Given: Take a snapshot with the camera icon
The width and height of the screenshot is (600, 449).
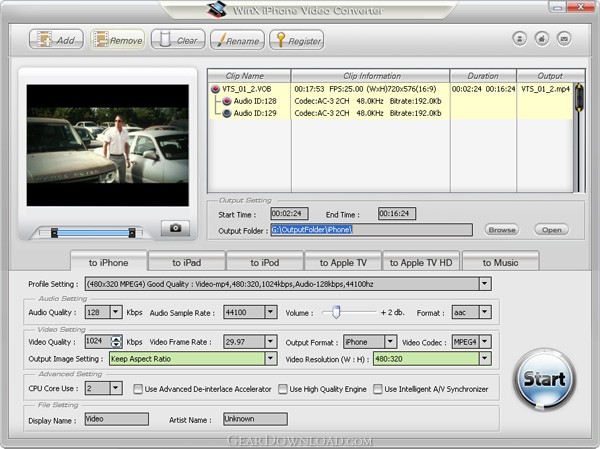Looking at the screenshot, I should coord(175,228).
